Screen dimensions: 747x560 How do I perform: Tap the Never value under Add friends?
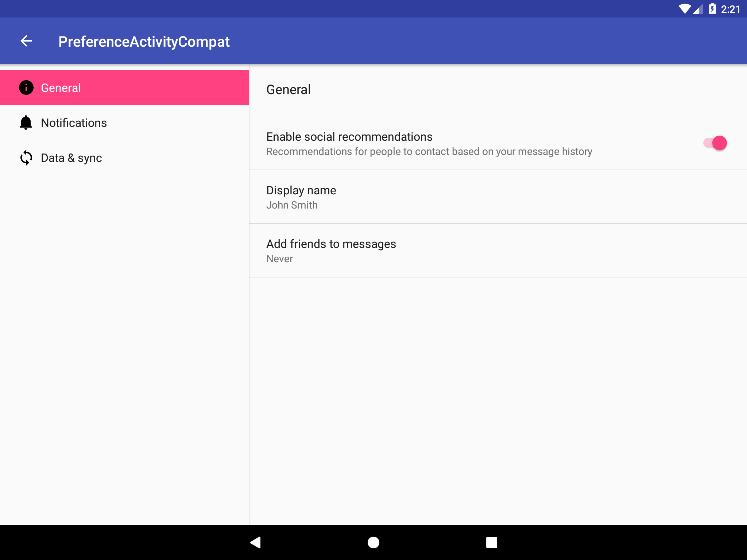(279, 258)
